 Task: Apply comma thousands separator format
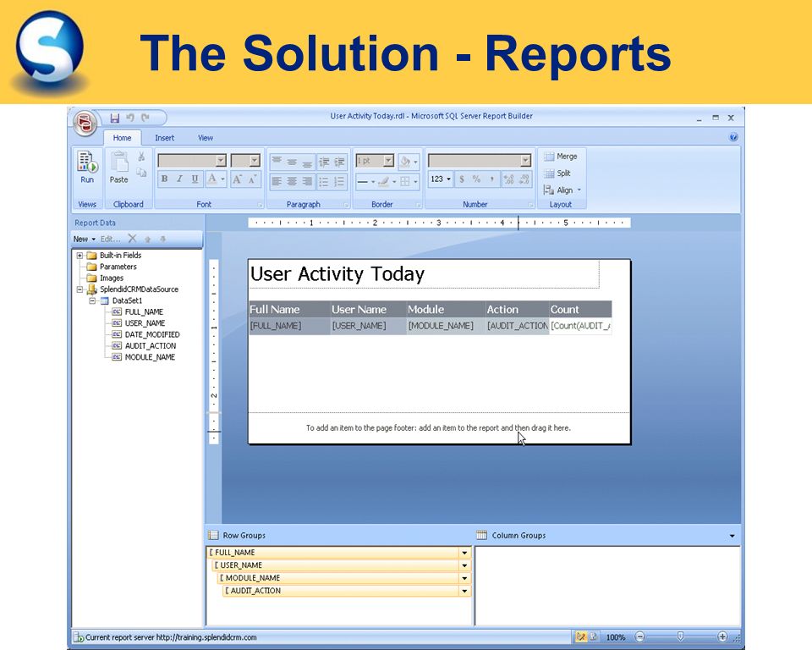tap(491, 179)
